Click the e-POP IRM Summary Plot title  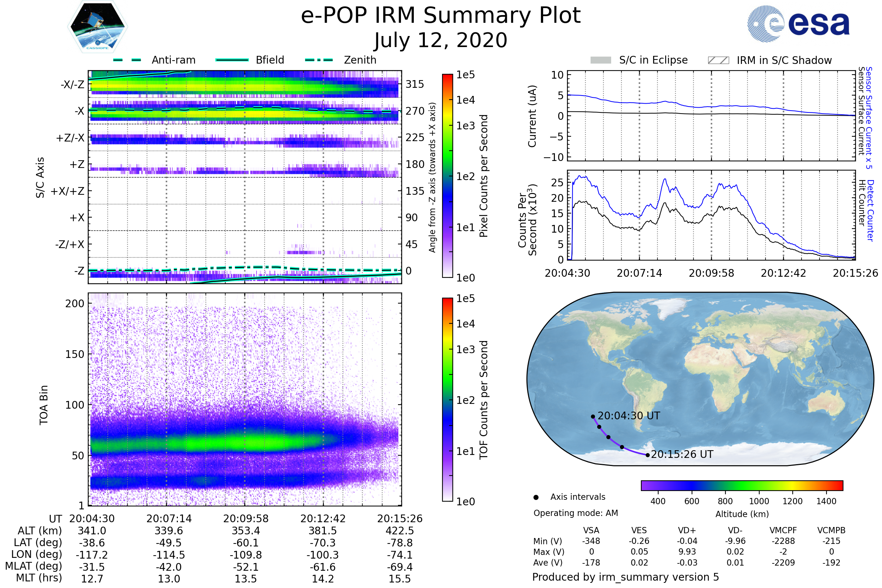point(441,16)
